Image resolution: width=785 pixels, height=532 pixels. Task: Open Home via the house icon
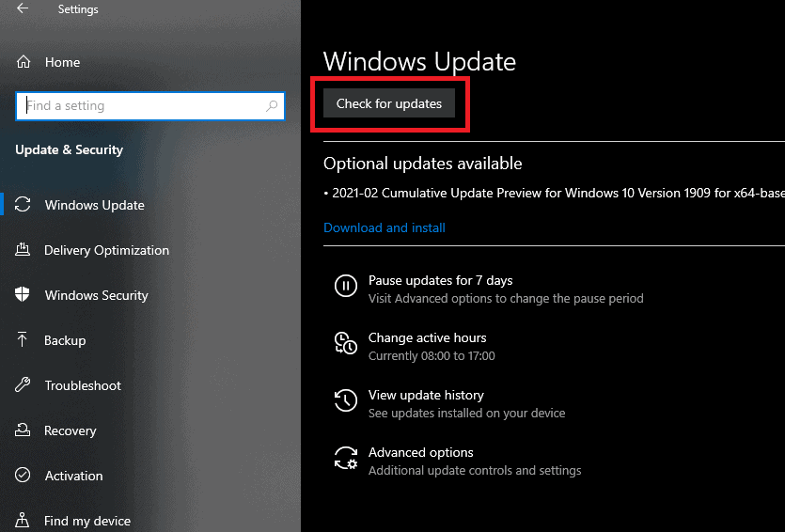[24, 62]
